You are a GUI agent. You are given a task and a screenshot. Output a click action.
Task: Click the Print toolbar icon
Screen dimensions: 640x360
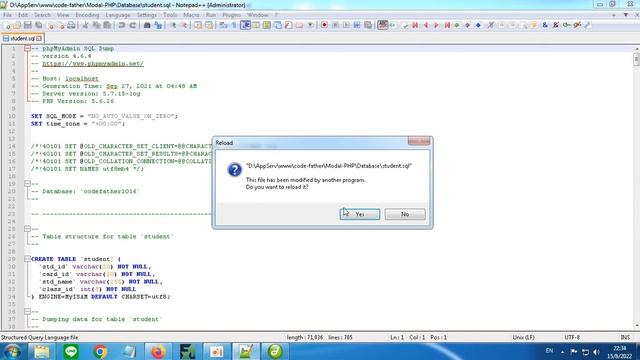(x=71, y=25)
